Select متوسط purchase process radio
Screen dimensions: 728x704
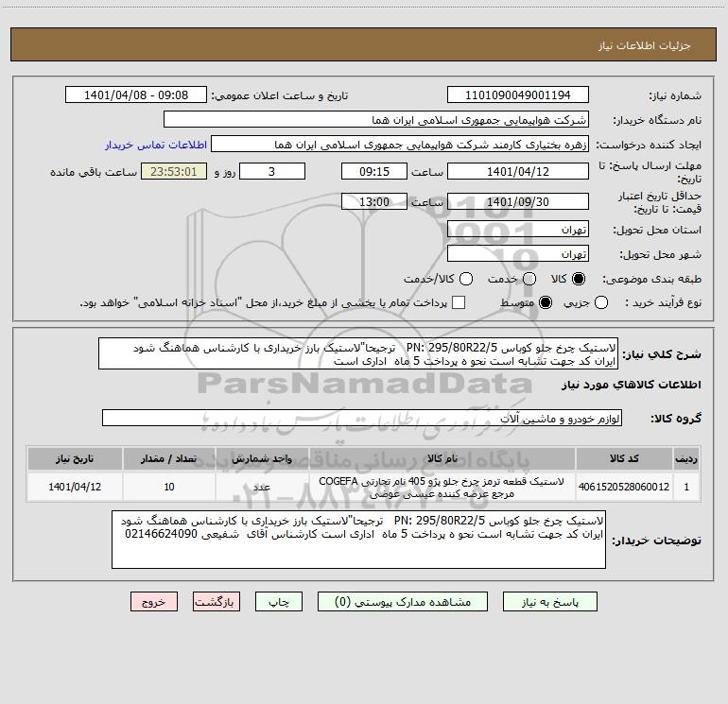pos(546,302)
